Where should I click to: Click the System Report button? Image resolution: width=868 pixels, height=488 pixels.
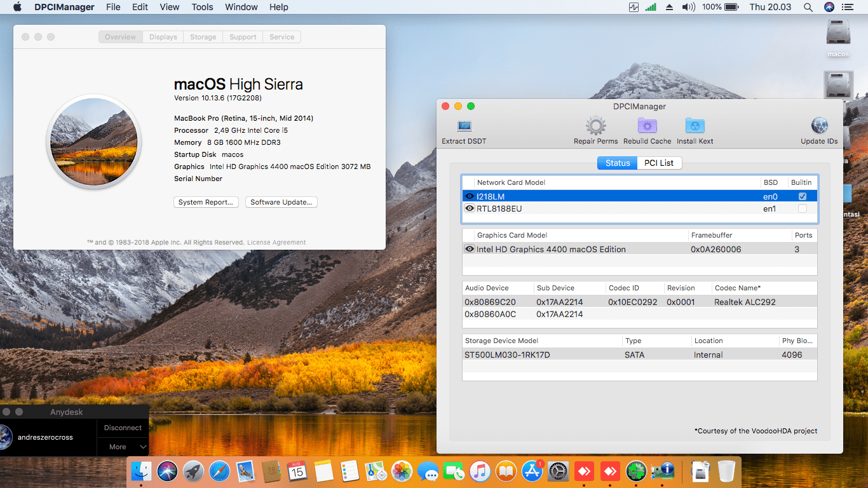coord(205,202)
